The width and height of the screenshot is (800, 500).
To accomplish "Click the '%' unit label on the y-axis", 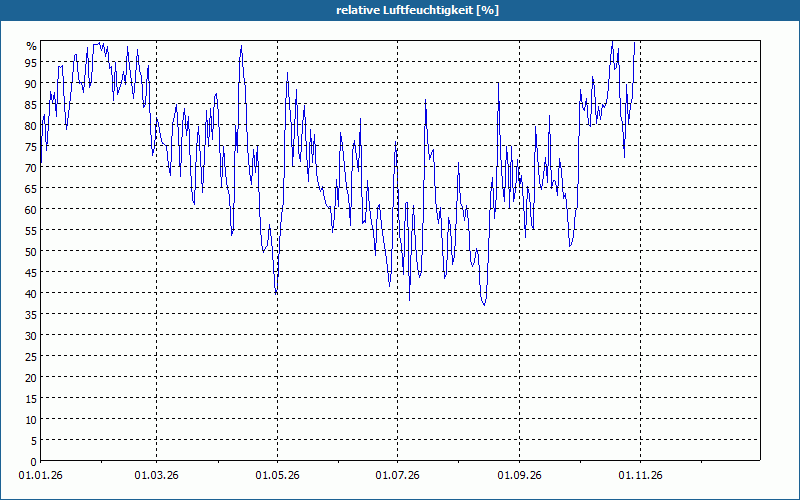I will point(32,46).
